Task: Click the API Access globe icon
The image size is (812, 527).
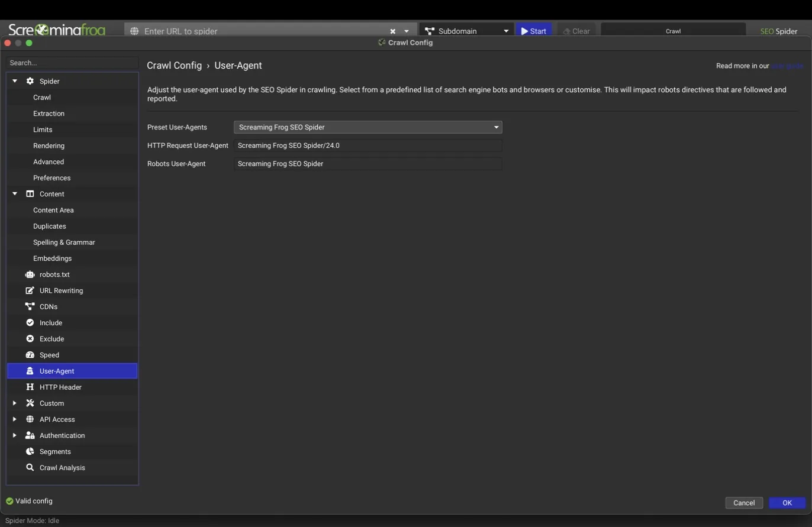Action: tap(30, 419)
